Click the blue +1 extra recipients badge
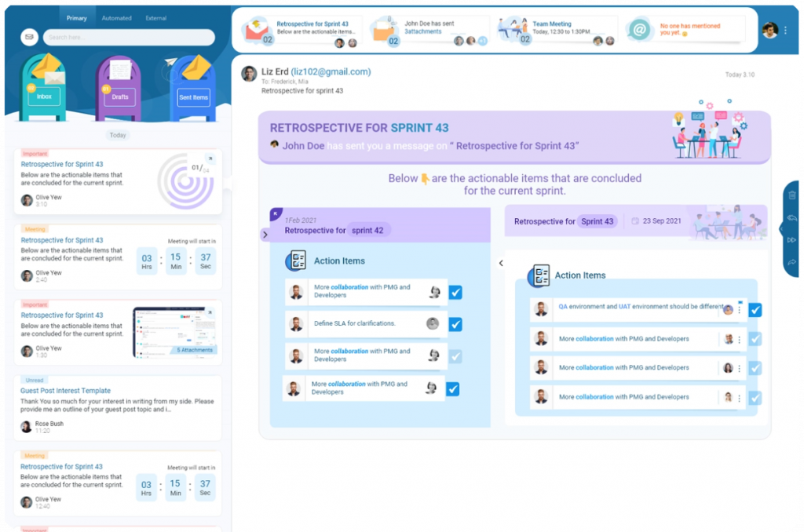 coord(483,41)
